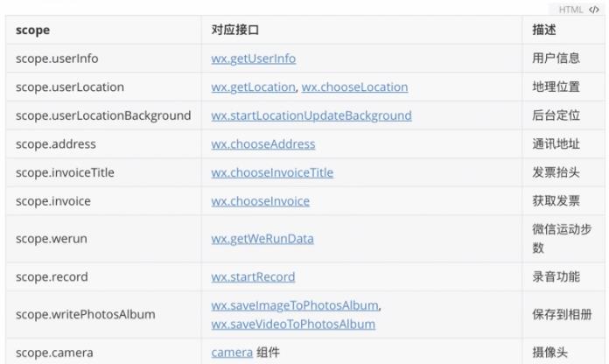The width and height of the screenshot is (609, 364).
Task: Click the 微信运动步数 description cell
Action: 556,239
